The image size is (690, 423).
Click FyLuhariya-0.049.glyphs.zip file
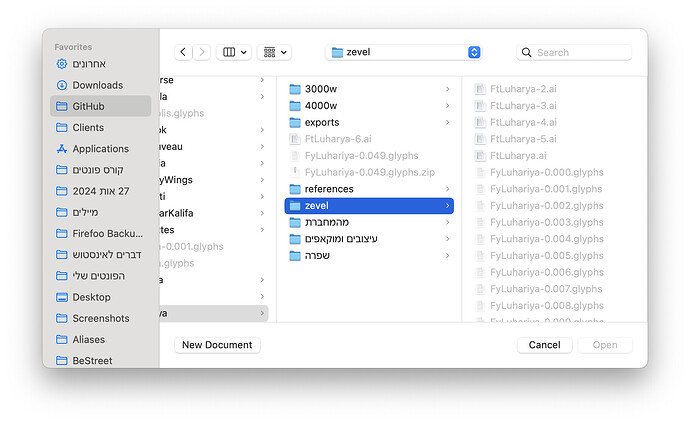coord(369,172)
